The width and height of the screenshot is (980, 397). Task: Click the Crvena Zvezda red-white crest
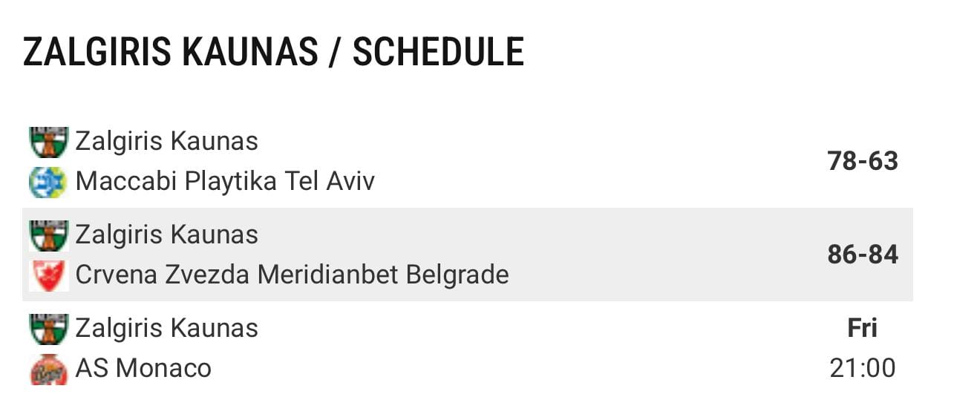[48, 275]
